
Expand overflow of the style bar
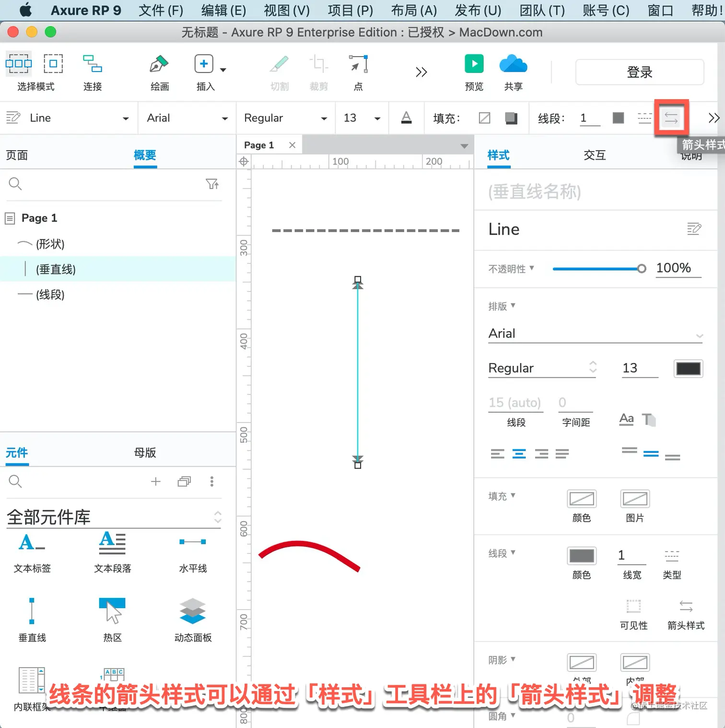(714, 118)
